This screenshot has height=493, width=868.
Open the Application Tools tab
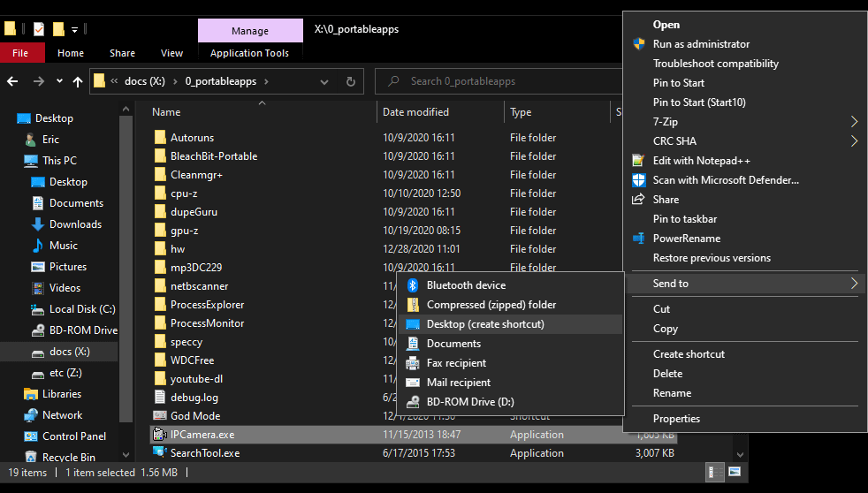pos(249,53)
